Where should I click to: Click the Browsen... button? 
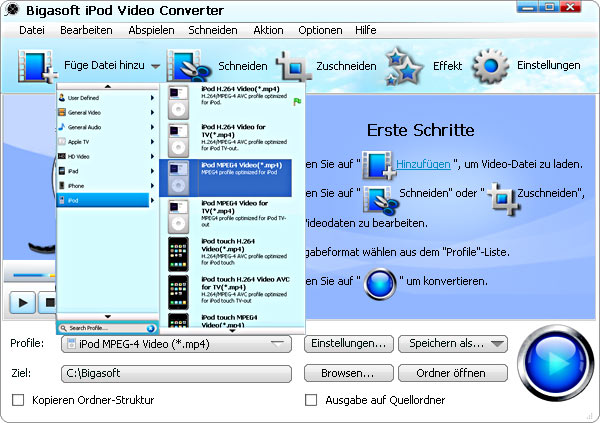click(x=349, y=373)
